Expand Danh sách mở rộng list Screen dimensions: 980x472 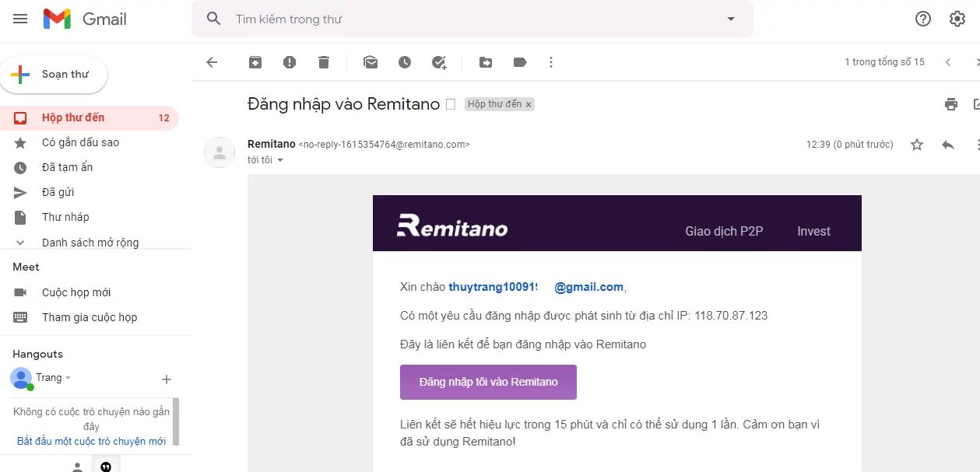tap(90, 242)
